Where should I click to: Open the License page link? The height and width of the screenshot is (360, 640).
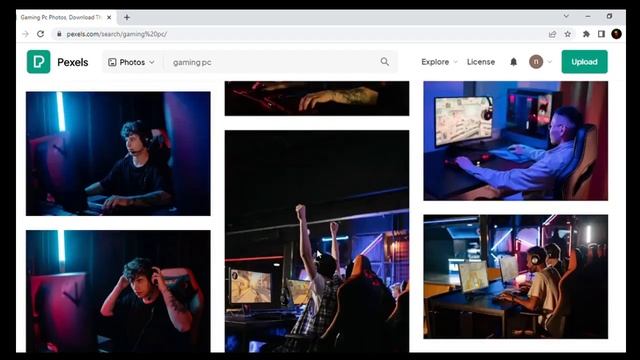pyautogui.click(x=481, y=62)
